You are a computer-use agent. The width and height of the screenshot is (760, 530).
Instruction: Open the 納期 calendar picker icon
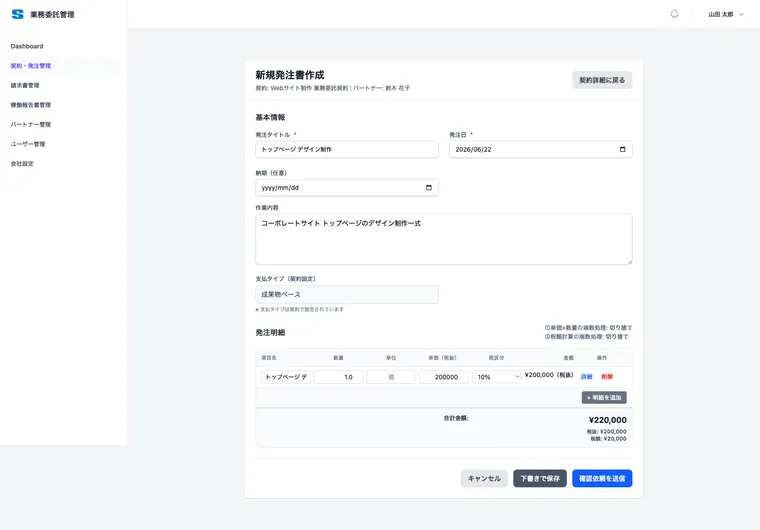[428, 188]
